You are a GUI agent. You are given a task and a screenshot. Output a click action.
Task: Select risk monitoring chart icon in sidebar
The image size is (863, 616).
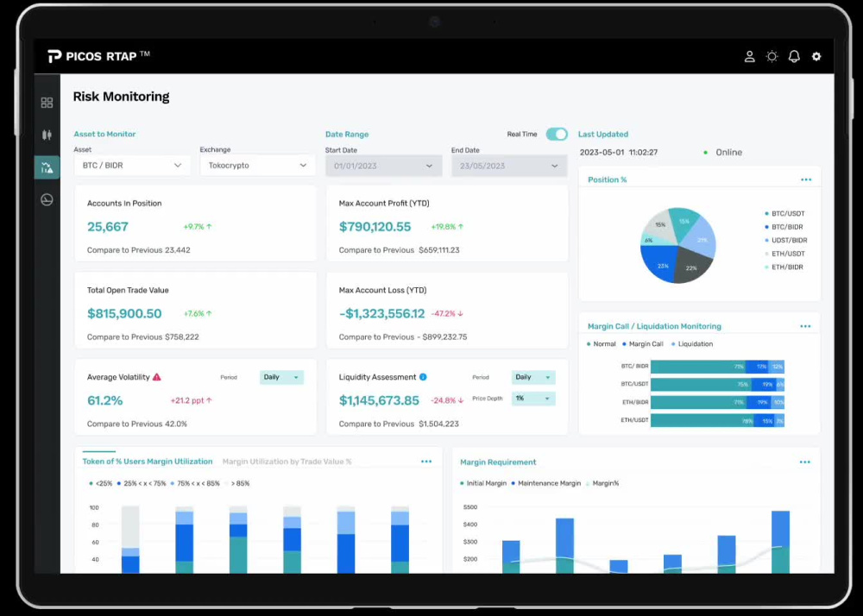47,167
